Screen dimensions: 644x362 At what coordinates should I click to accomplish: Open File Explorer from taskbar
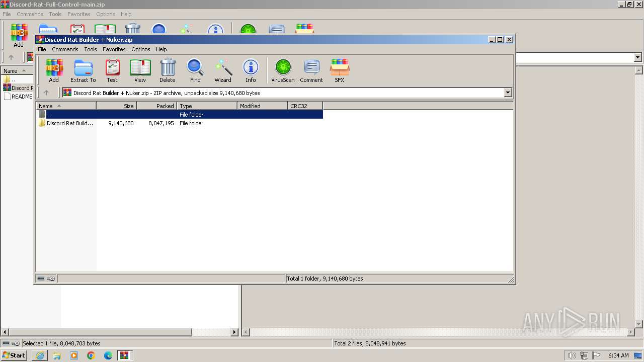[57, 355]
